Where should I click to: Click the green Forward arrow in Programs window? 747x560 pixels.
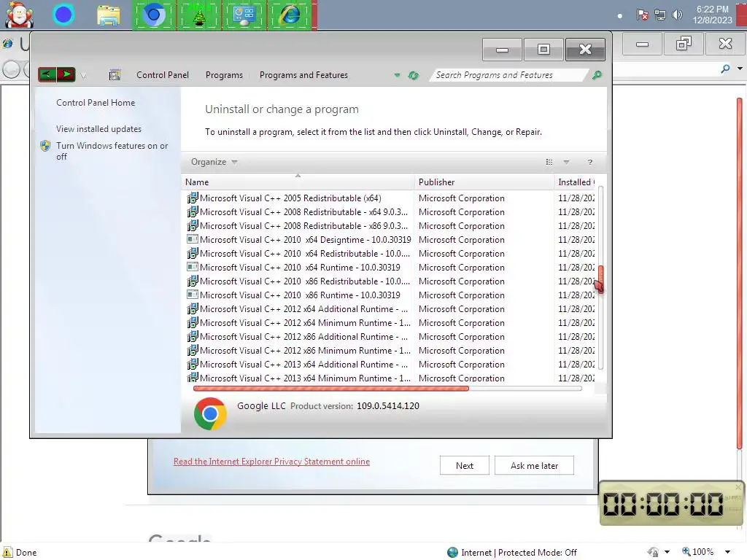tap(66, 74)
